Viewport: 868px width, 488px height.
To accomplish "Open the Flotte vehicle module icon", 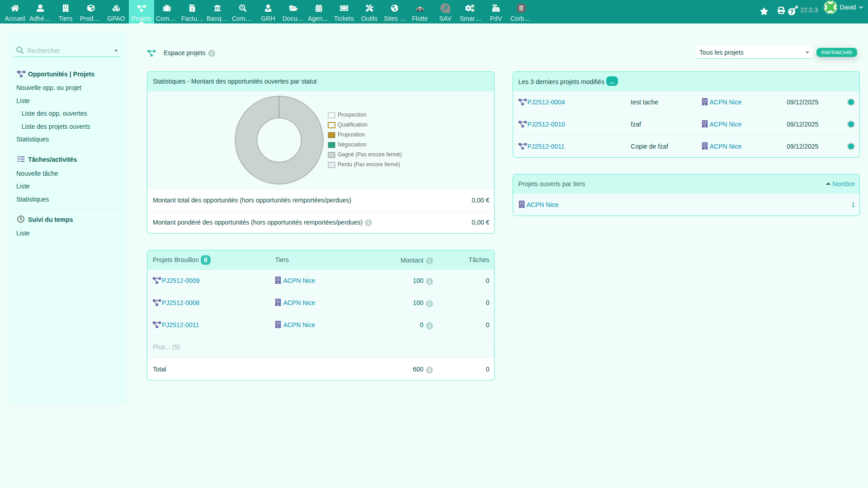I will coord(420,8).
